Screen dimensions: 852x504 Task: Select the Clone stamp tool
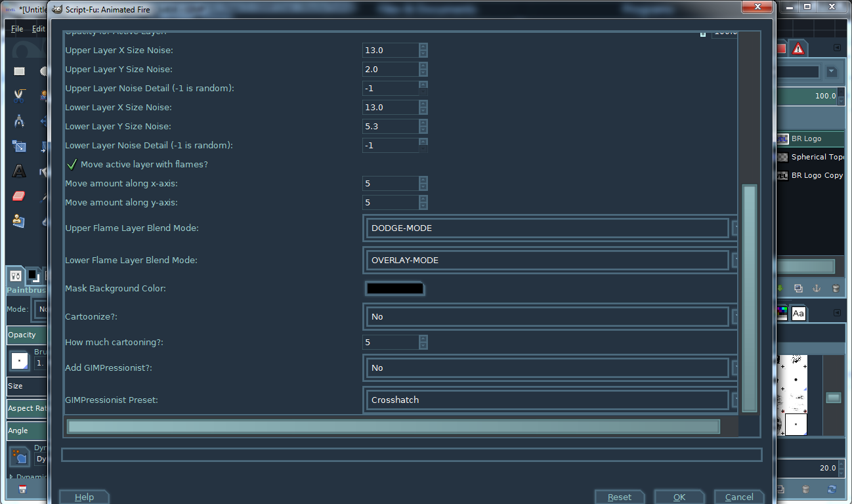[x=19, y=221]
